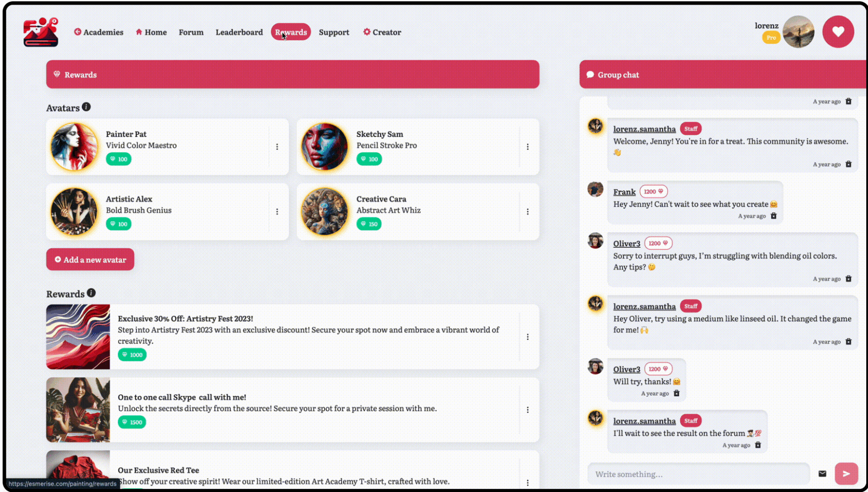Go to the Home page
This screenshot has width=868, height=492.
(151, 32)
